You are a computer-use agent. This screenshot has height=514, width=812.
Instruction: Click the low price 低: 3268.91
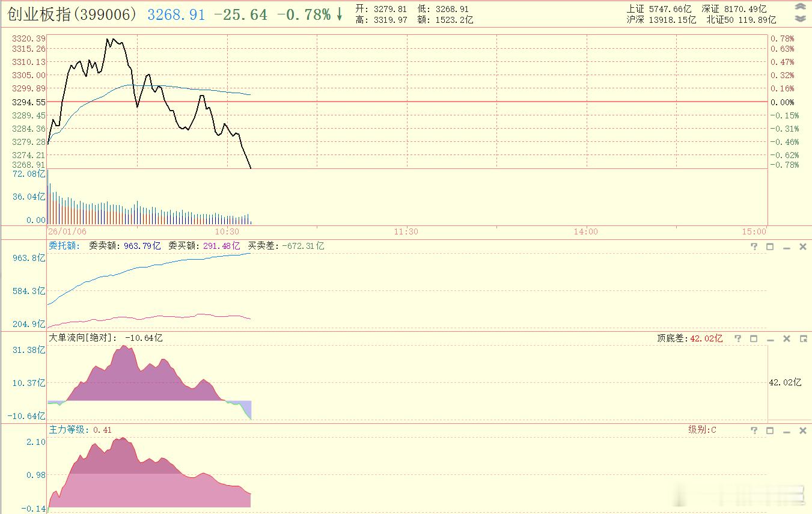[x=443, y=9]
